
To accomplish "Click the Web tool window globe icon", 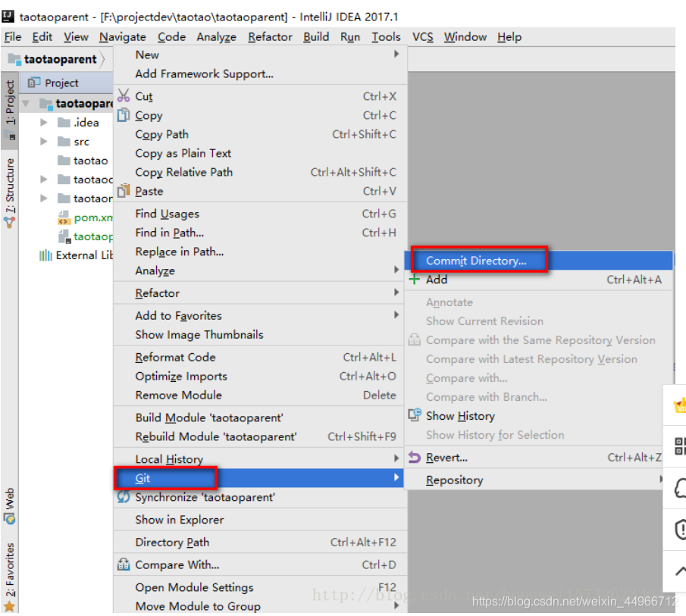I will (x=10, y=518).
